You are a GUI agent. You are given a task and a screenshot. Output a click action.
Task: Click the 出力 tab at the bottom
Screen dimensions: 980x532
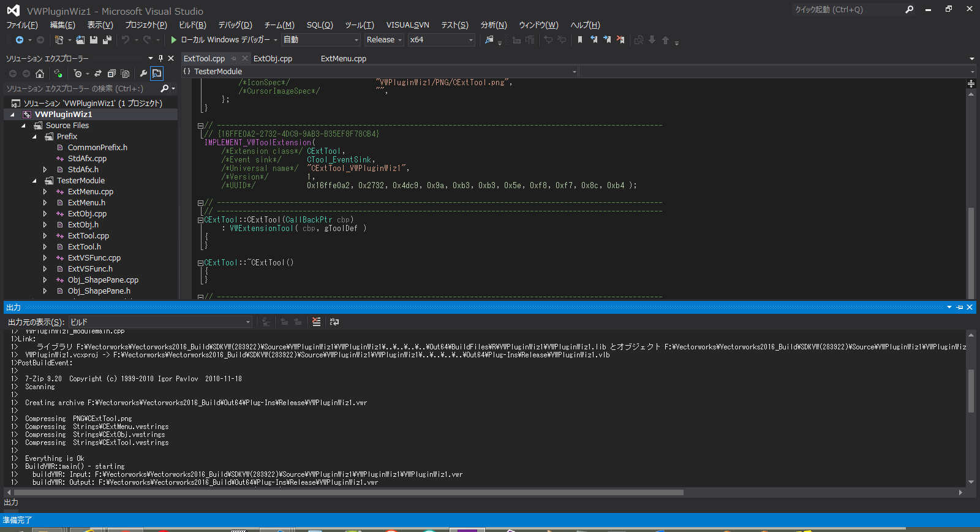(11, 503)
